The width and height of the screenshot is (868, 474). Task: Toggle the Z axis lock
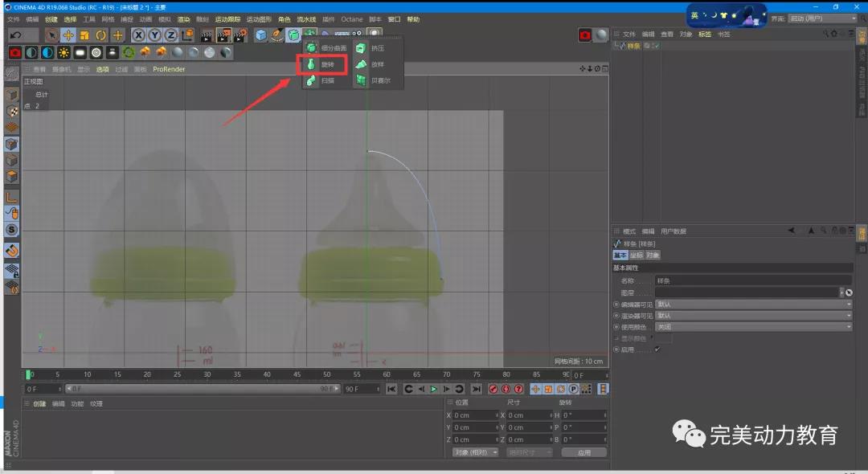click(170, 35)
